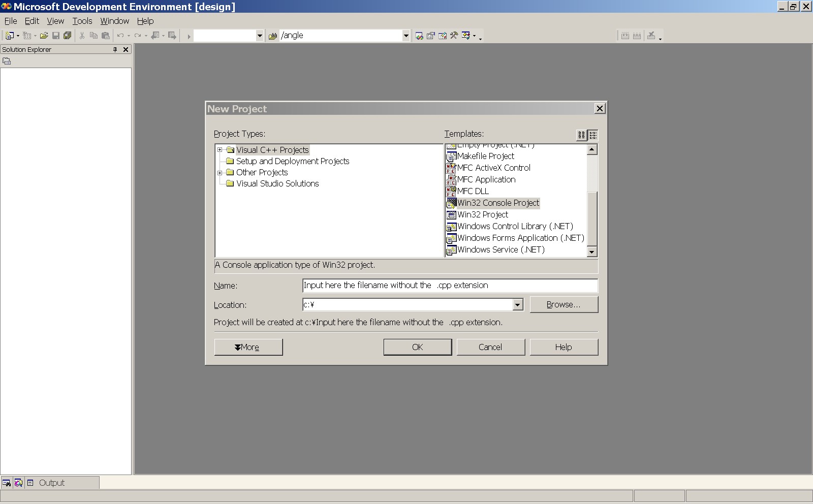Viewport: 813px width, 504px height.
Task: Click the Toolbox hammer and wrench icon
Action: click(454, 36)
